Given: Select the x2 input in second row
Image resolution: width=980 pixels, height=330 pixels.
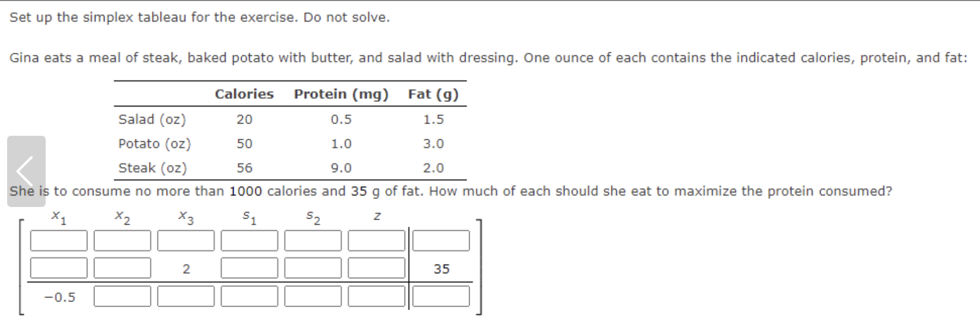Looking at the screenshot, I should 122,268.
